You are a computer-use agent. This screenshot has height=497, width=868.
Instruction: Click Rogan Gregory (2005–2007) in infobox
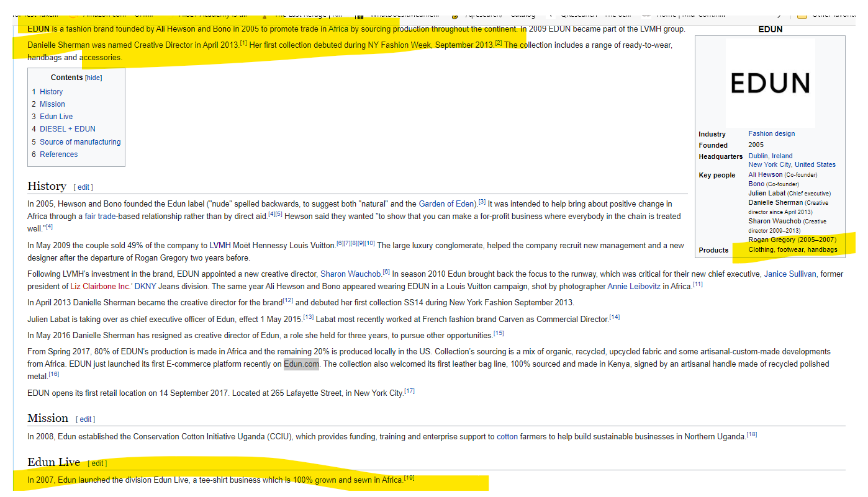coord(792,240)
